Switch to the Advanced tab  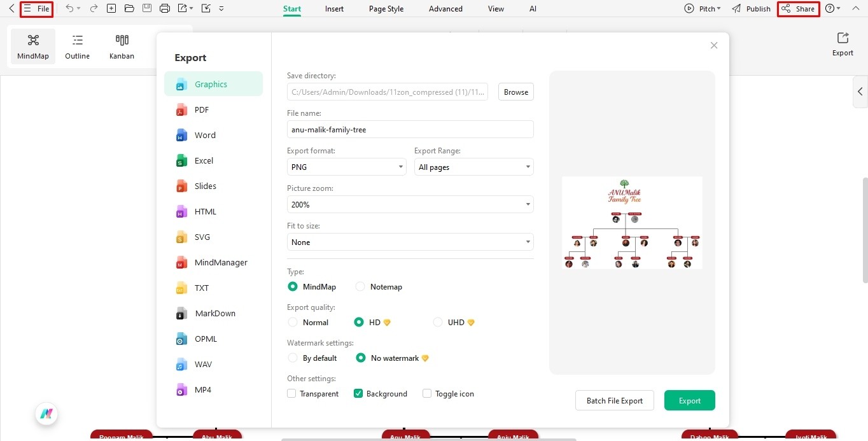click(445, 8)
